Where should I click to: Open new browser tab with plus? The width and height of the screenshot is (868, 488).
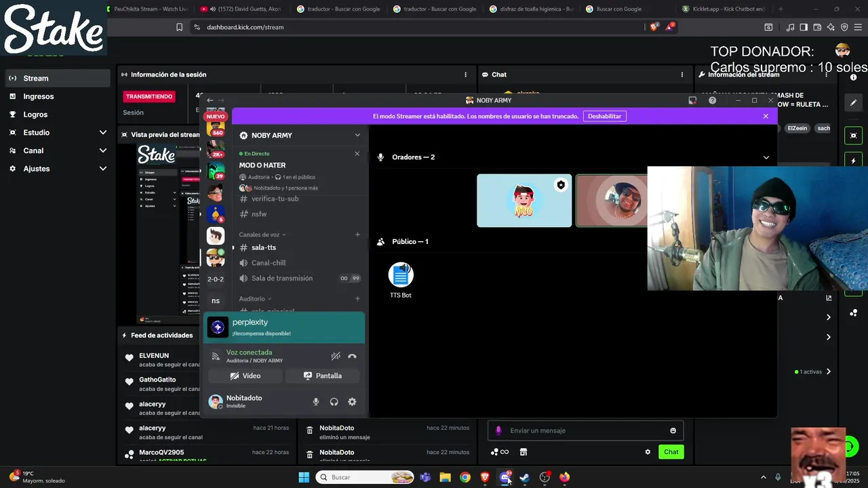pos(781,9)
